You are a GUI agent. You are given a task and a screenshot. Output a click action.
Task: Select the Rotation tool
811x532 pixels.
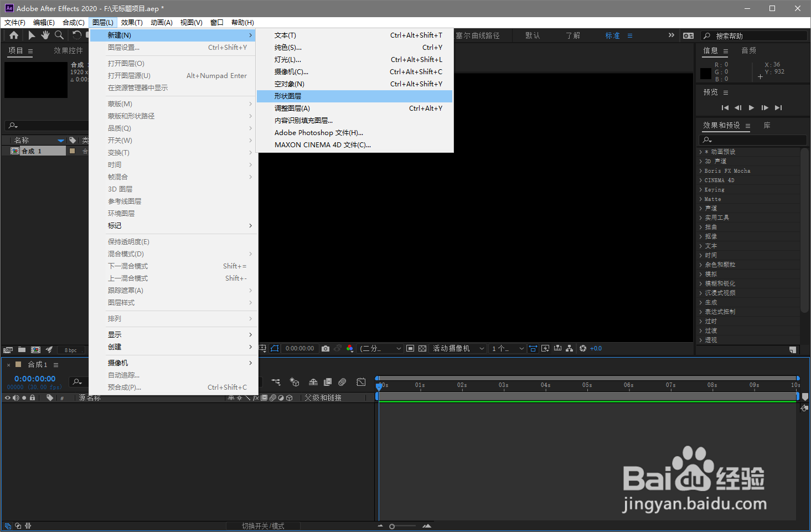[x=76, y=35]
